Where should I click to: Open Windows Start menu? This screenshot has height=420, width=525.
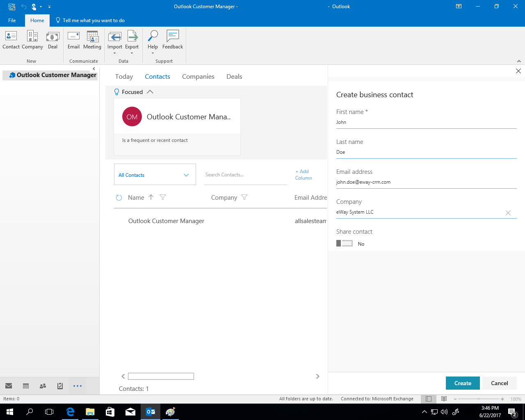(10, 412)
